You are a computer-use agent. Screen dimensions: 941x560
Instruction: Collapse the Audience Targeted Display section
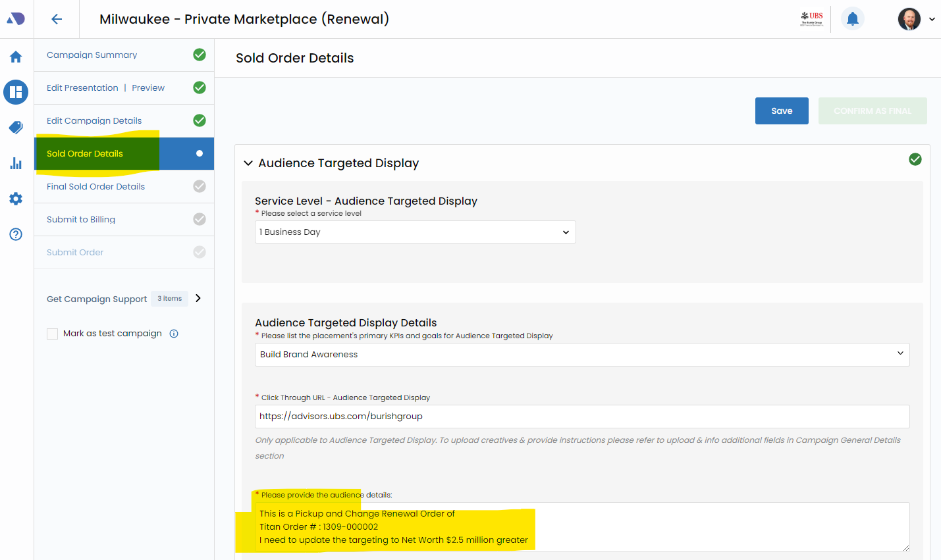click(248, 163)
